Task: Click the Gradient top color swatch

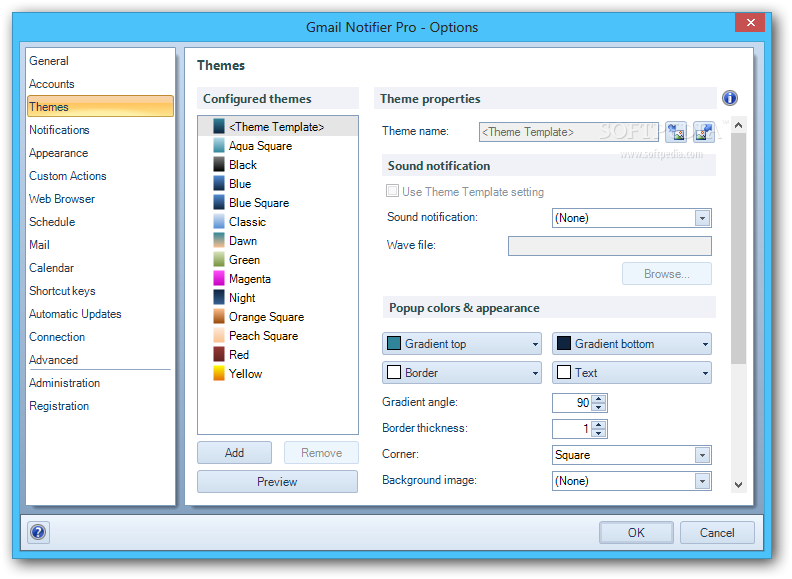Action: [394, 344]
